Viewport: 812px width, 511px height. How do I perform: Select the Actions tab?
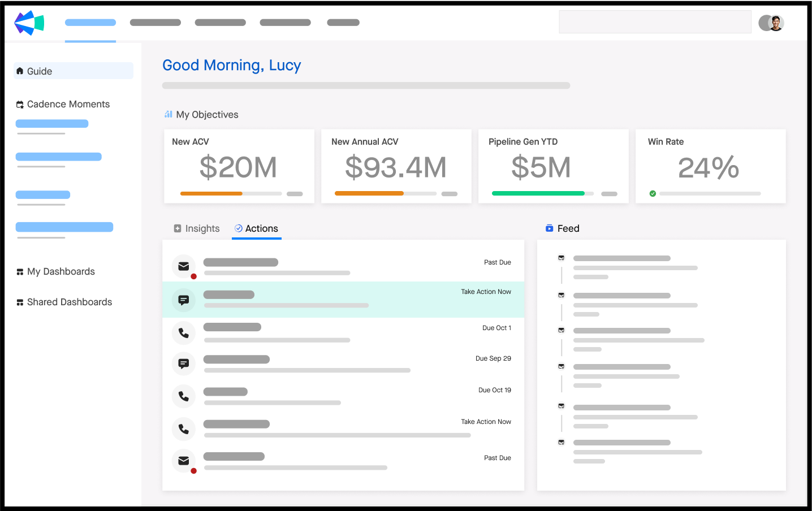tap(257, 228)
